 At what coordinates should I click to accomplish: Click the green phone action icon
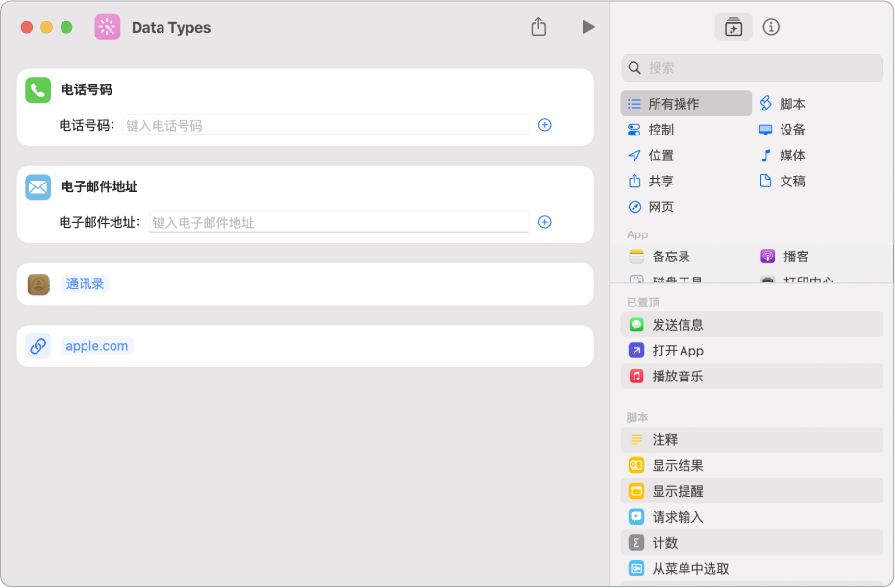tap(38, 90)
